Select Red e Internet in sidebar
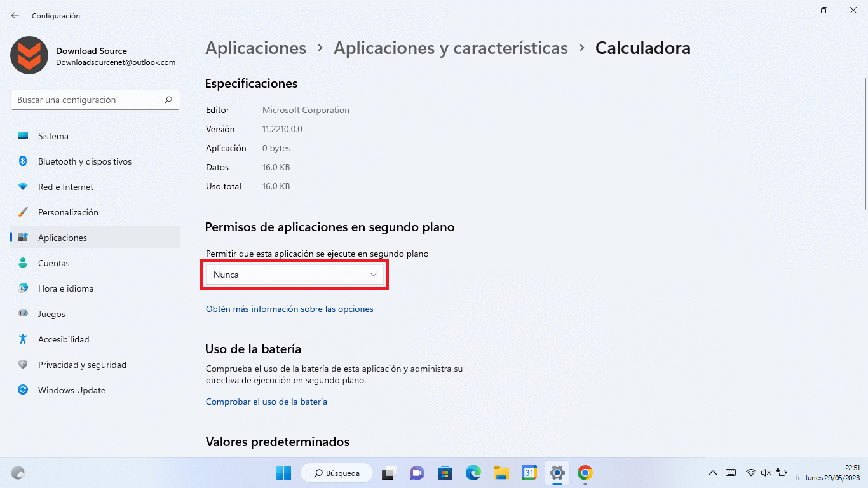The width and height of the screenshot is (868, 488). coord(95,187)
